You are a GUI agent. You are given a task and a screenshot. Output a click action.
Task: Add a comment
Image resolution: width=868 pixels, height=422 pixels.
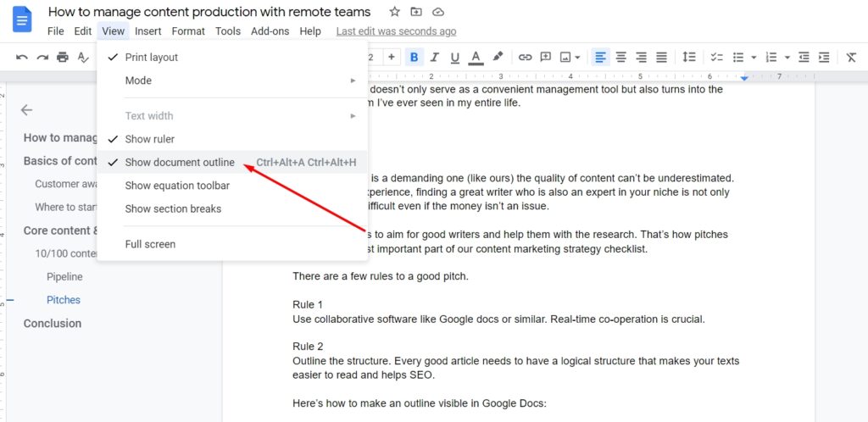pos(545,57)
